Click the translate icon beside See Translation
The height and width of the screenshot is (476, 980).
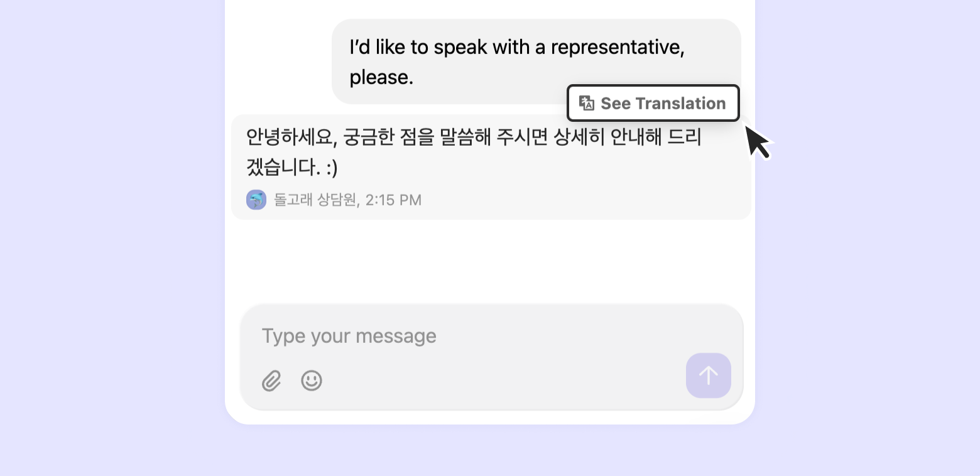(x=586, y=103)
